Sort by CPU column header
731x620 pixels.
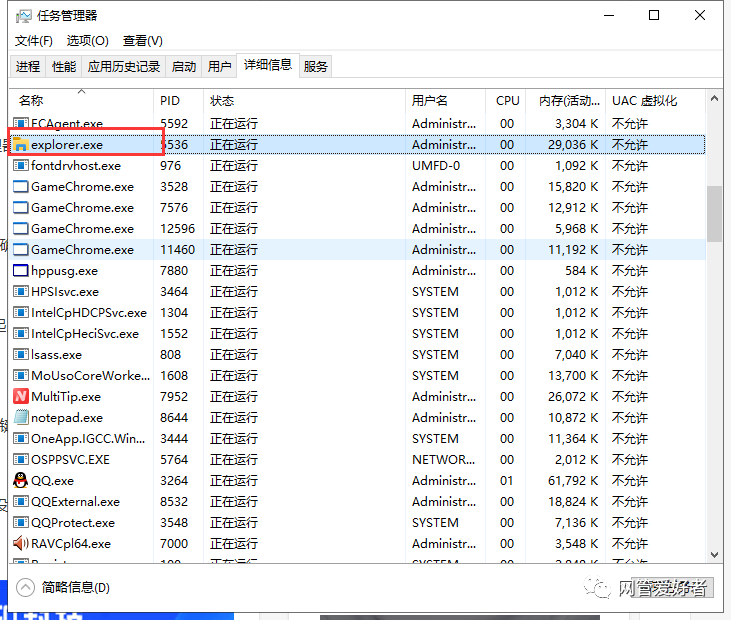(x=506, y=101)
